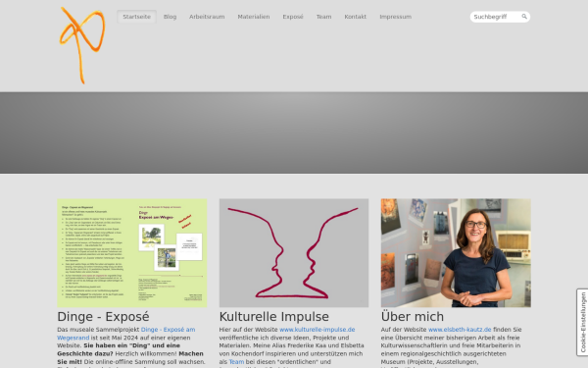The image size is (588, 368).
Task: Visit www.kulturelle-impulse.de link
Action: [317, 330]
